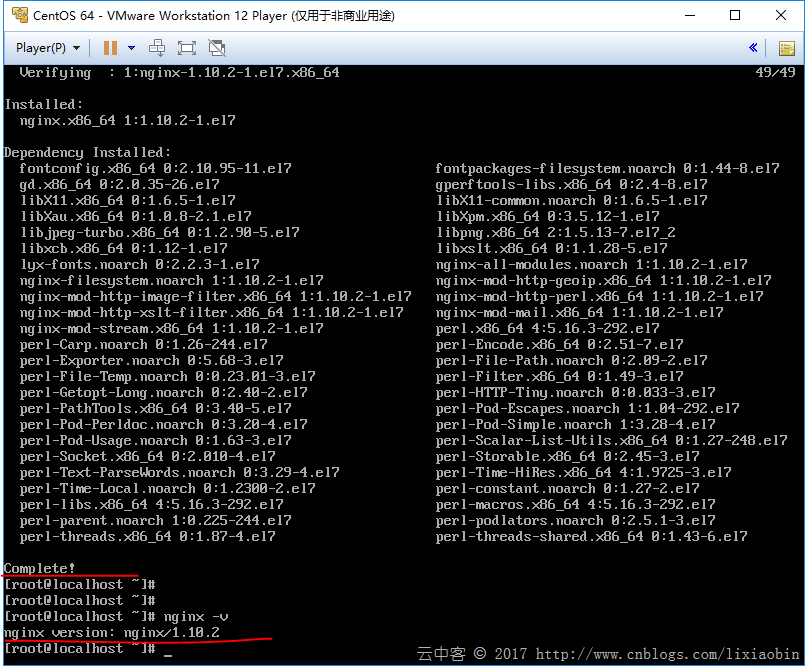
Task: Click 'perl-HTTP-Tiny.noarch' entry
Action: tap(576, 392)
